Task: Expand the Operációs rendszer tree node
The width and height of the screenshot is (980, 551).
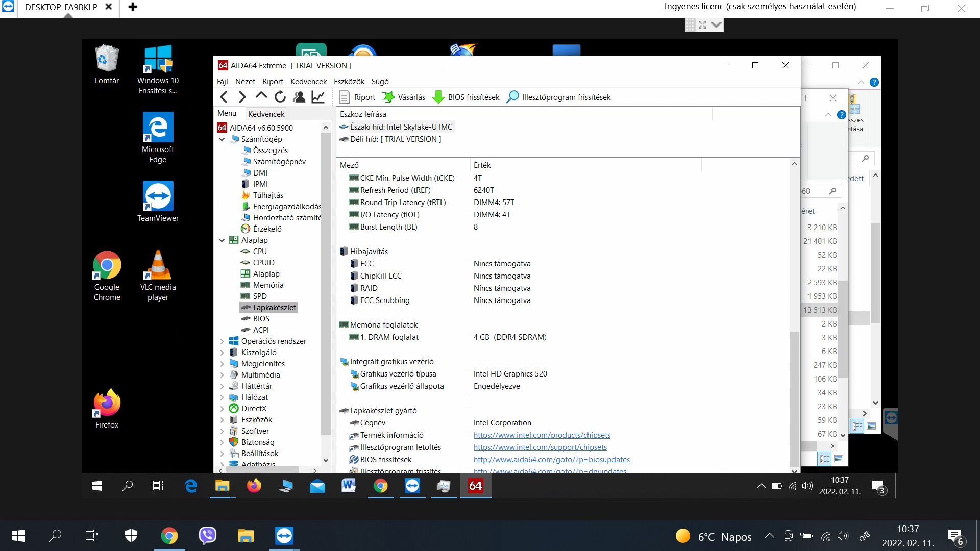Action: pyautogui.click(x=222, y=341)
